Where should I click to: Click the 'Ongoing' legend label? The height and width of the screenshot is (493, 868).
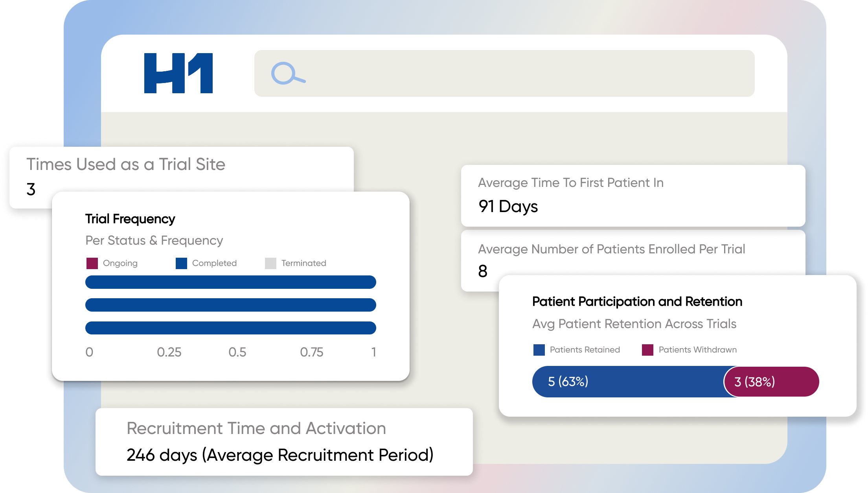pos(120,263)
